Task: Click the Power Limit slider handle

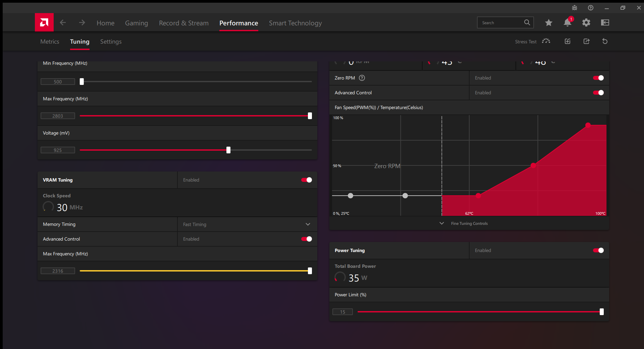Action: coord(602,312)
